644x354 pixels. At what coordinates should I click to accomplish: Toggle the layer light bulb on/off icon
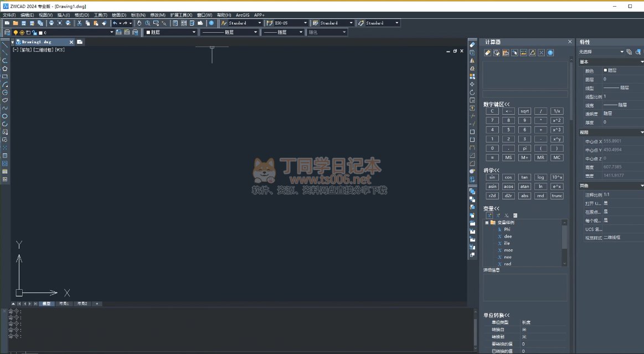(x=15, y=33)
